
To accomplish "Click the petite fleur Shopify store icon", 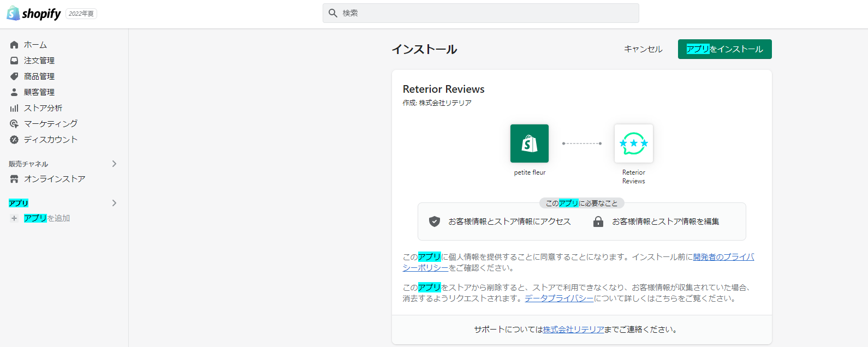I will (530, 143).
